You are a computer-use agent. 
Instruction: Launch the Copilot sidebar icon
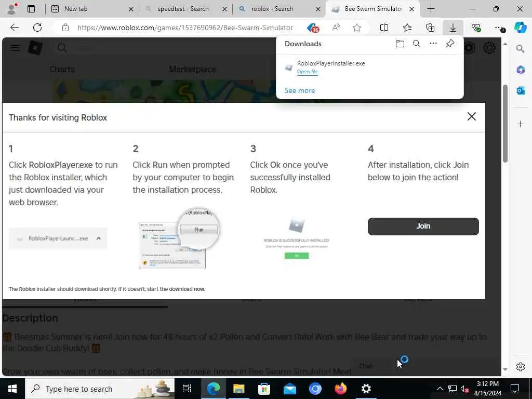coord(521,27)
